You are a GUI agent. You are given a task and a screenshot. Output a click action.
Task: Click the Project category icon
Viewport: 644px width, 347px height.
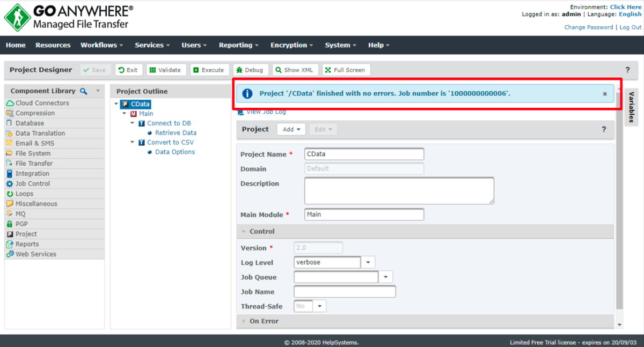click(10, 234)
